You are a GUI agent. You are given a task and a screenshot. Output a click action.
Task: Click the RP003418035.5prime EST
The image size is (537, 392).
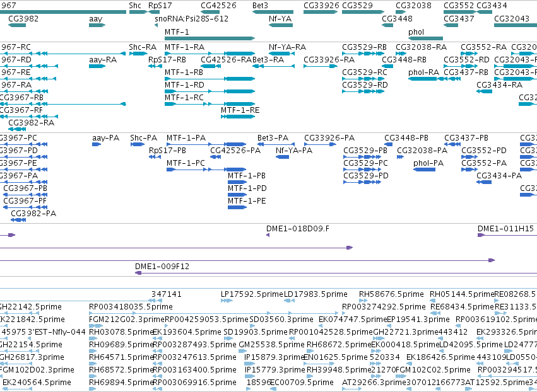pyautogui.click(x=214, y=313)
